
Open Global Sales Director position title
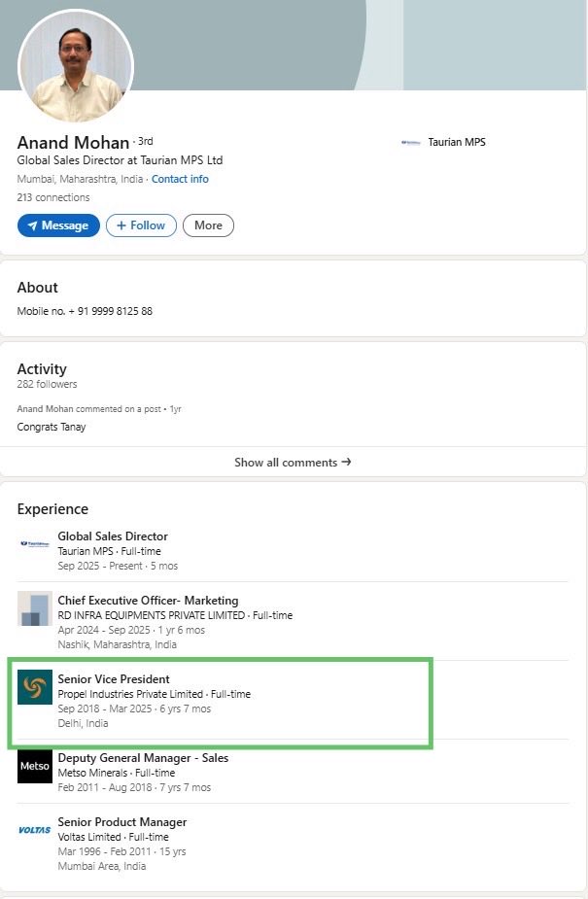pyautogui.click(x=113, y=536)
